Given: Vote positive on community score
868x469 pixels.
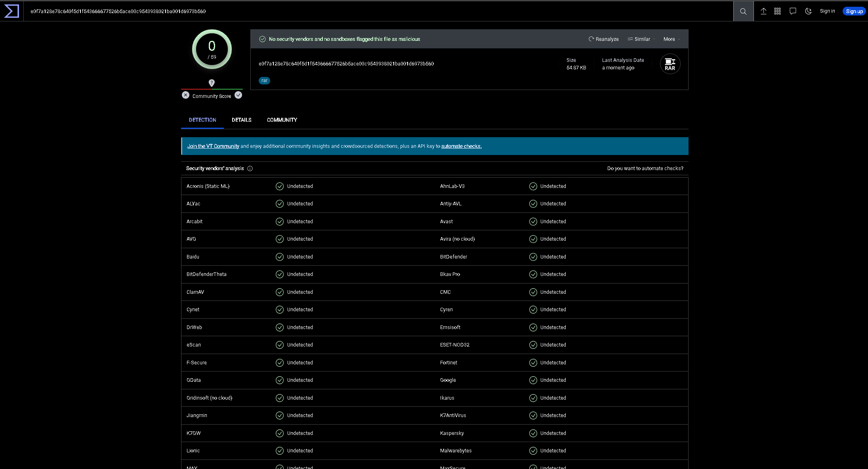Looking at the screenshot, I should [238, 95].
